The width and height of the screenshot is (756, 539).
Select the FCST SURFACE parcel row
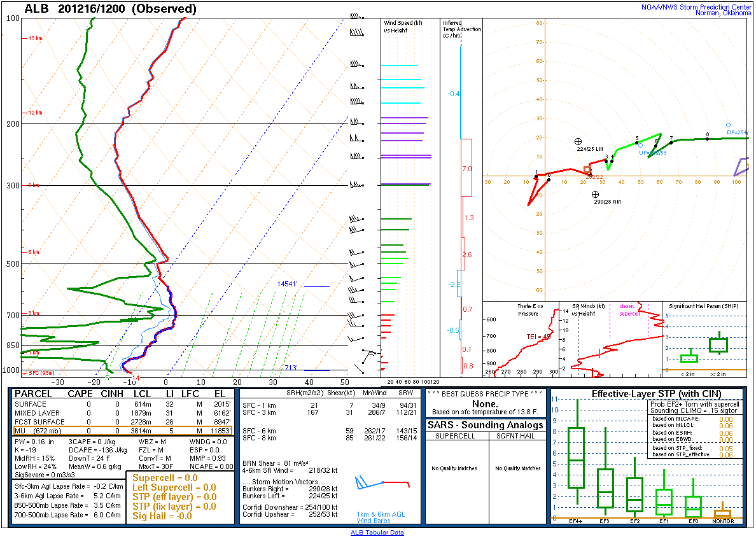tap(122, 421)
